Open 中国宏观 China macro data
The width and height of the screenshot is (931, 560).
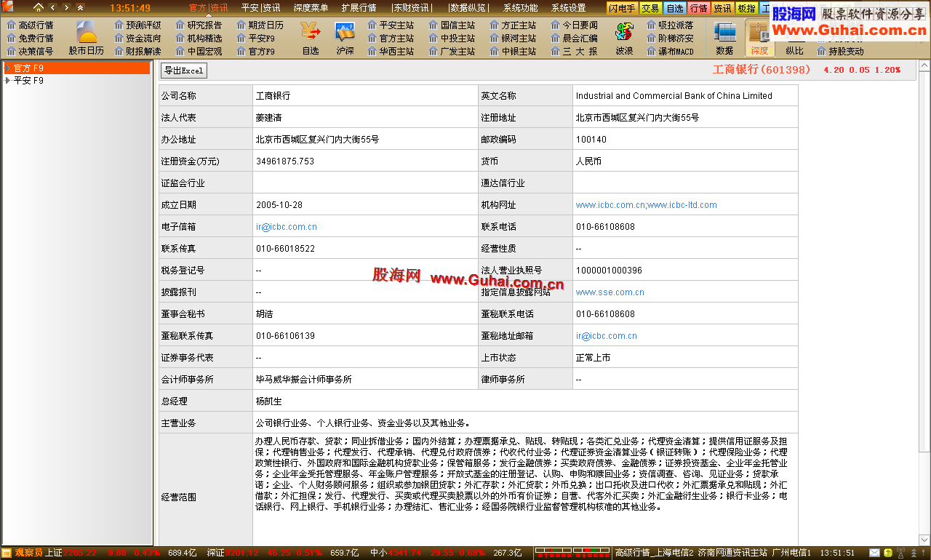coord(199,51)
